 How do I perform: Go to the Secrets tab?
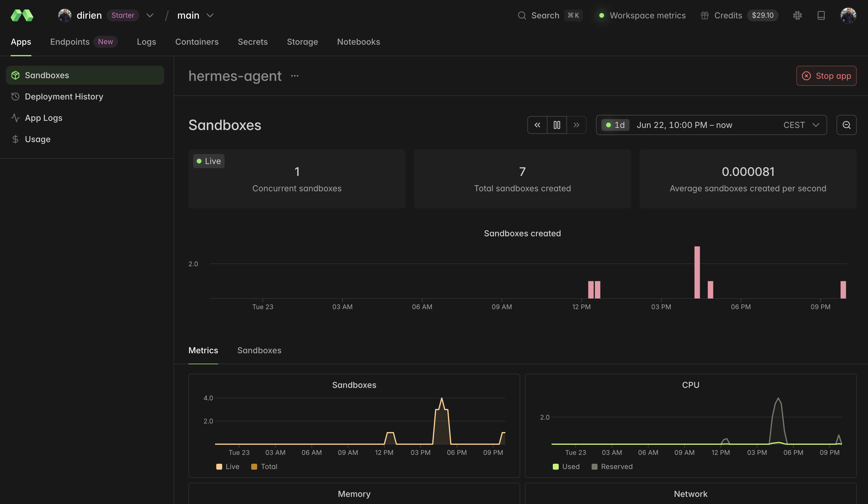click(252, 42)
